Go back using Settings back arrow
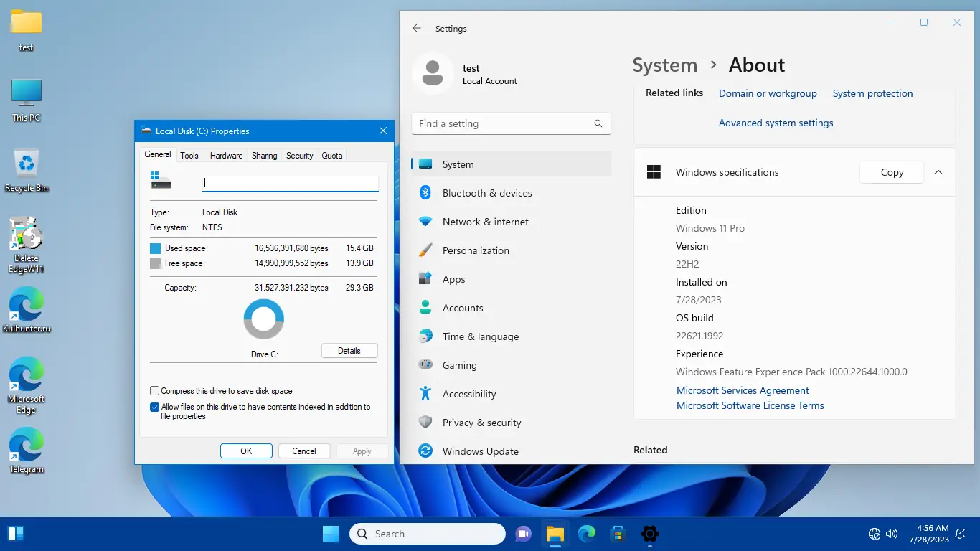 pyautogui.click(x=417, y=29)
